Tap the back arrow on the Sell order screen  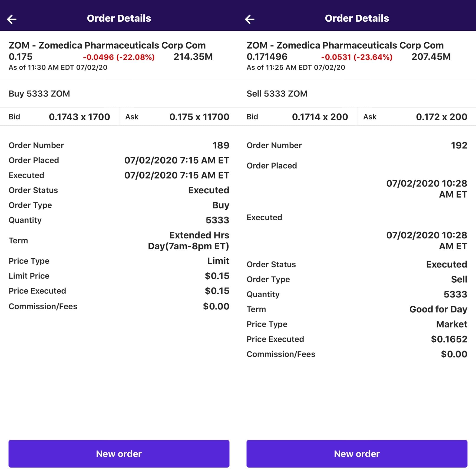[x=250, y=19]
